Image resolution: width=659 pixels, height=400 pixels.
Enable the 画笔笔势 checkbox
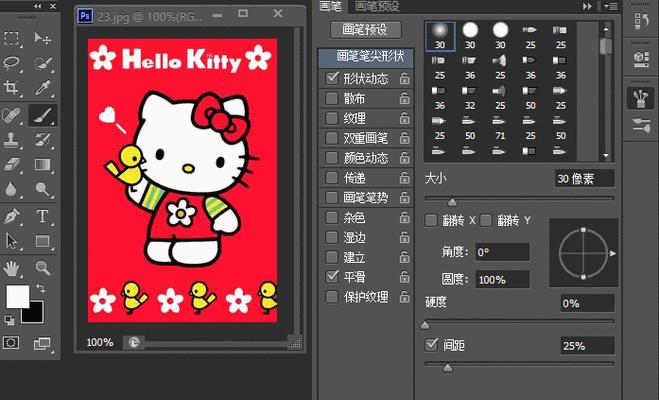click(x=332, y=197)
